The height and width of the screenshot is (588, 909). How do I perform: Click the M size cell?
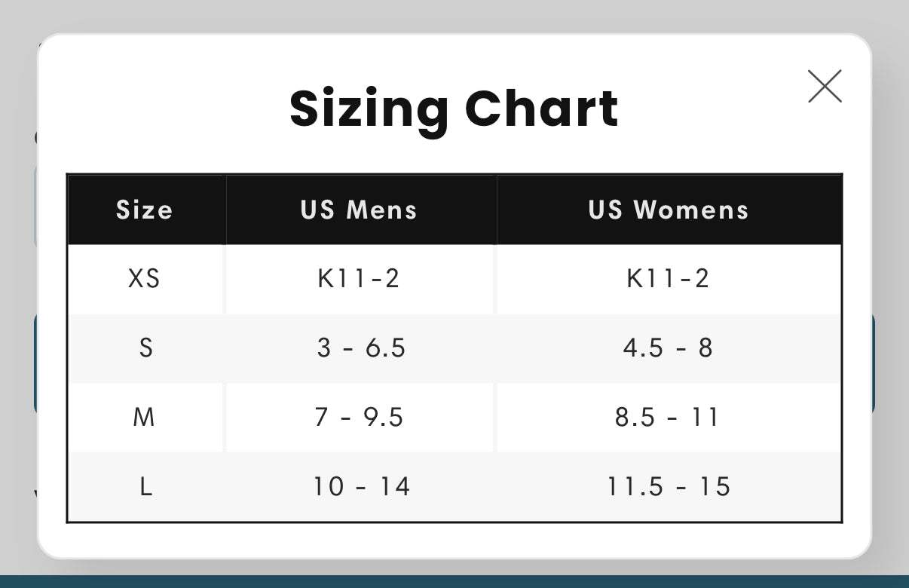146,417
